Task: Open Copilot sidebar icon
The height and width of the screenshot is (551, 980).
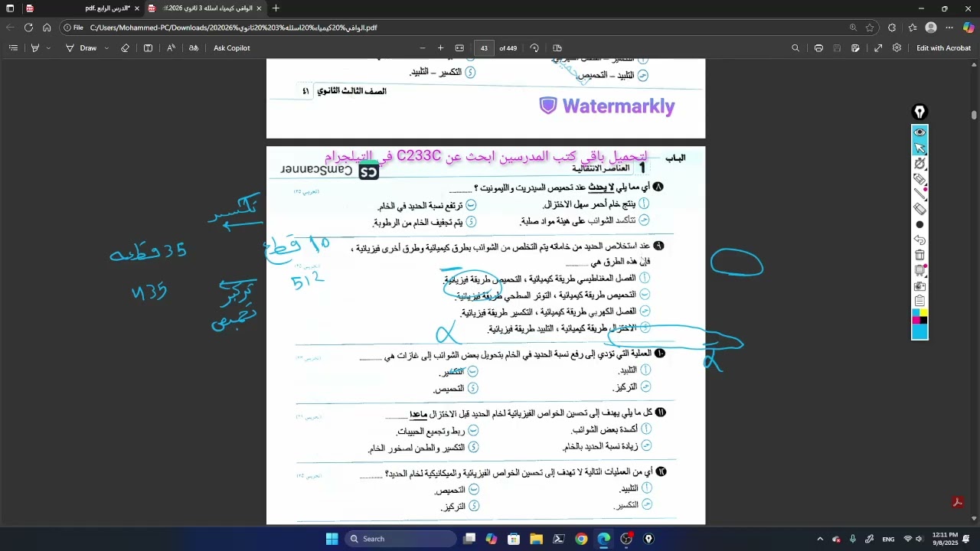Action: (969, 28)
